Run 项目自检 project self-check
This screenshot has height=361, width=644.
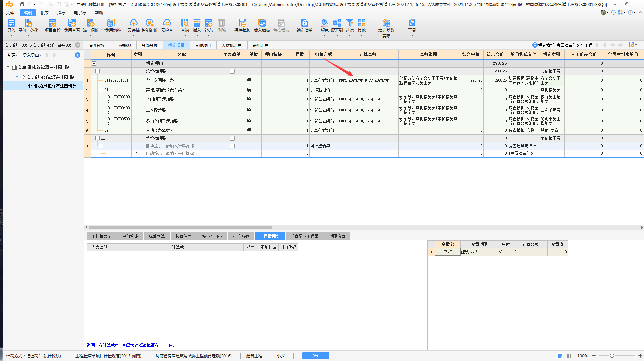[x=52, y=26]
